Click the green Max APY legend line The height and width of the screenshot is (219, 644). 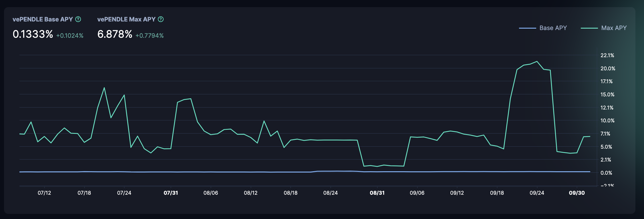coord(589,28)
